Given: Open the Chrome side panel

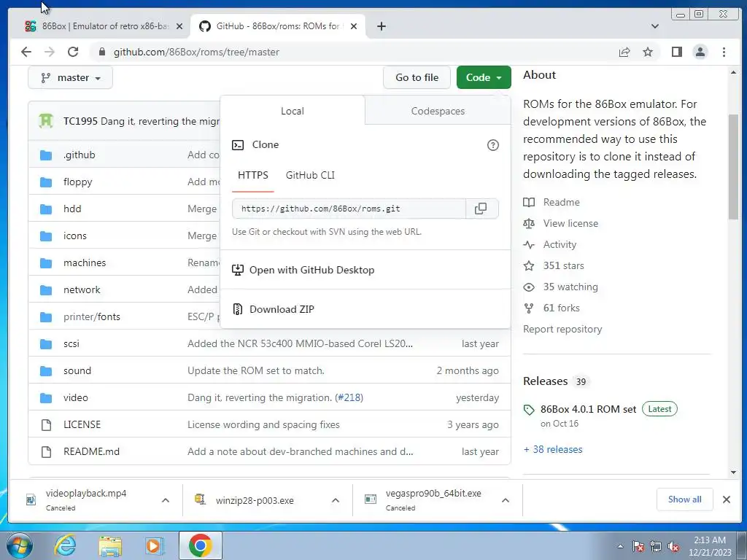Looking at the screenshot, I should pyautogui.click(x=676, y=52).
